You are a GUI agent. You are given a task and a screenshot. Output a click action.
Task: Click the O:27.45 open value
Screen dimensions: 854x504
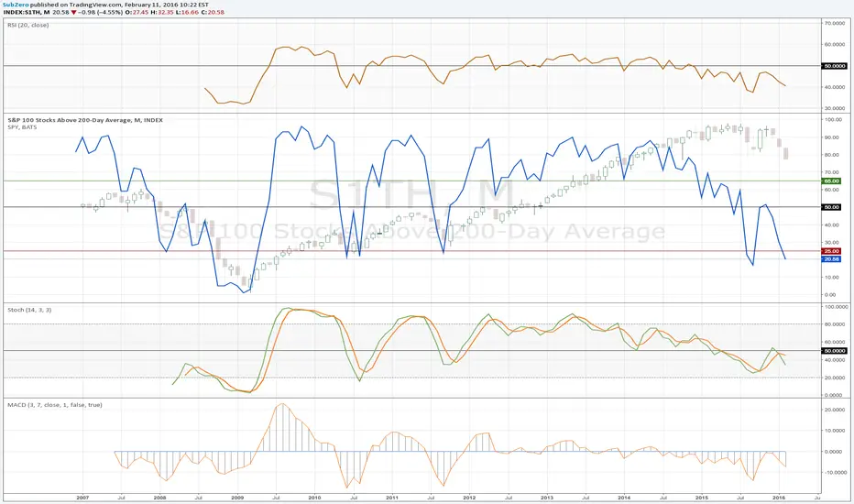[x=137, y=12]
